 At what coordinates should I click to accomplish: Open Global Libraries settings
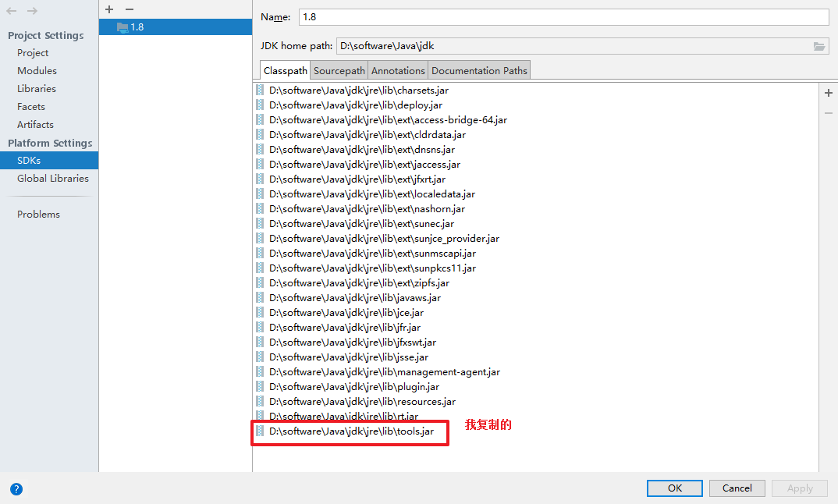52,179
